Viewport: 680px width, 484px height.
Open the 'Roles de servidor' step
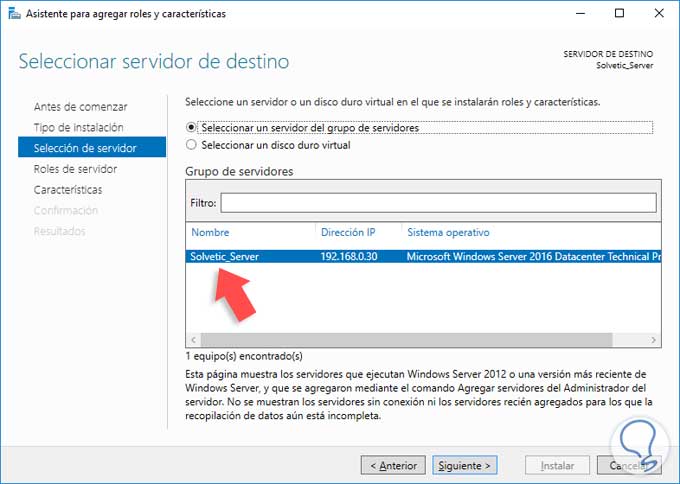click(x=75, y=169)
